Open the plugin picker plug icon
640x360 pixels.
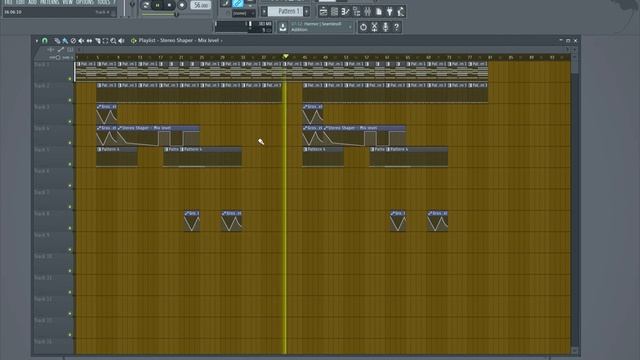[x=389, y=12]
